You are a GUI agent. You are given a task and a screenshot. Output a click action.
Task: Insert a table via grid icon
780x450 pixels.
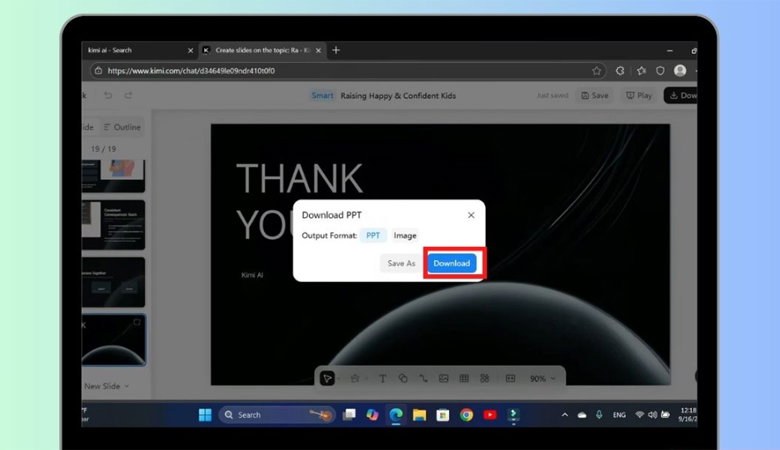(464, 378)
